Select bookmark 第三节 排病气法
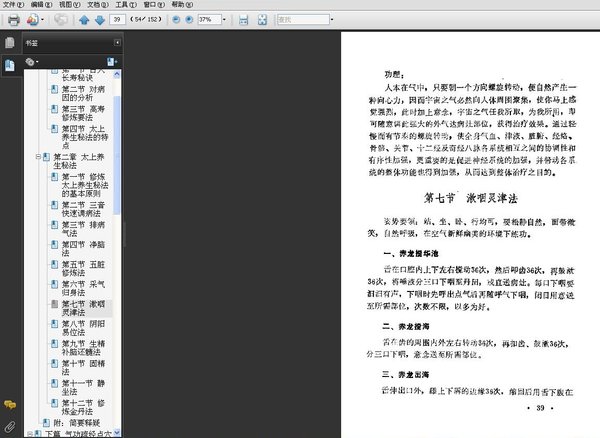The height and width of the screenshot is (438, 600). (x=83, y=229)
